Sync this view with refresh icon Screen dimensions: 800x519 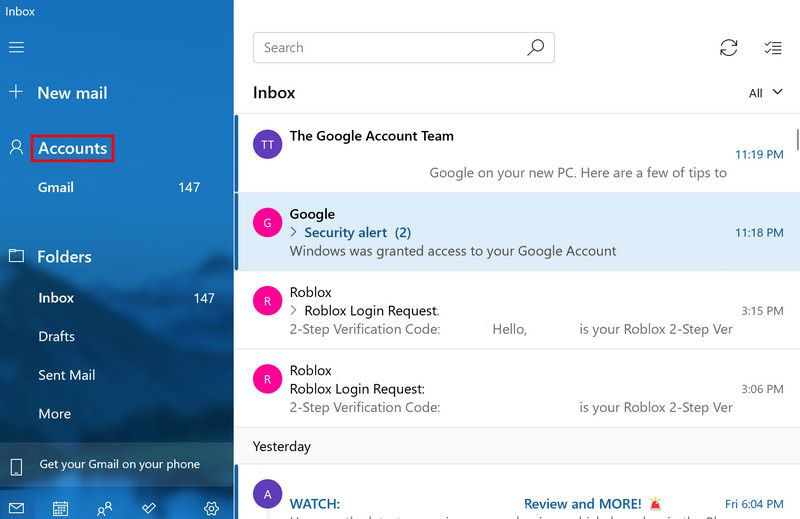pos(729,48)
